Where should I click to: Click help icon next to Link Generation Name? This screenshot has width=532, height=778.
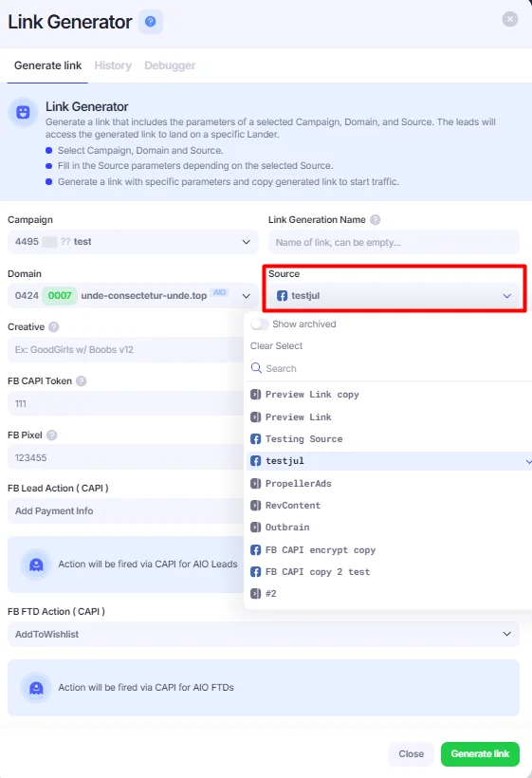(x=376, y=220)
